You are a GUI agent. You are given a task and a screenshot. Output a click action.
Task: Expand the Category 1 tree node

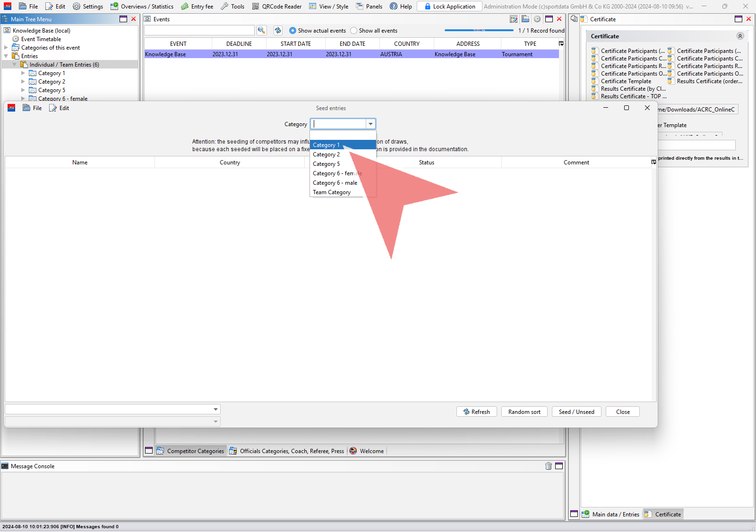click(23, 73)
